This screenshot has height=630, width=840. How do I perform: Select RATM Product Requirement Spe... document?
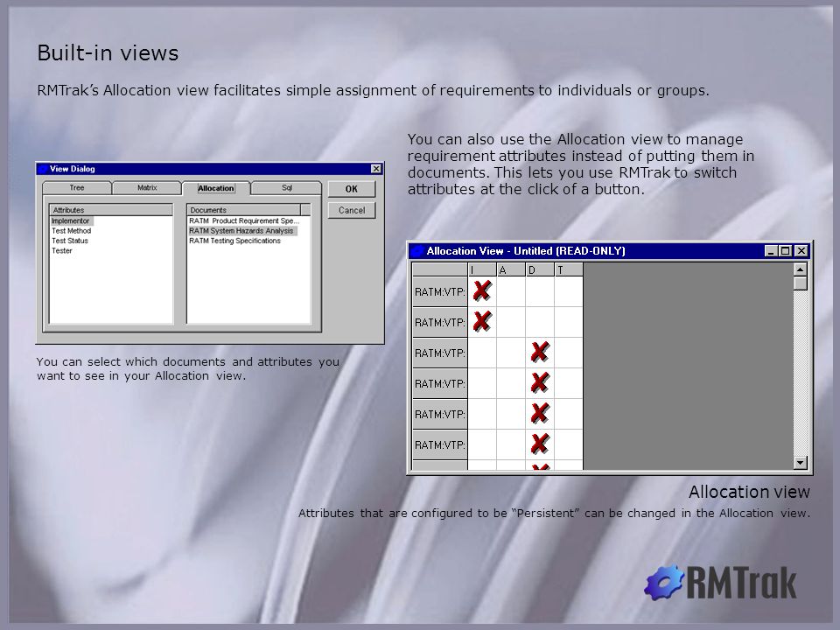click(244, 220)
